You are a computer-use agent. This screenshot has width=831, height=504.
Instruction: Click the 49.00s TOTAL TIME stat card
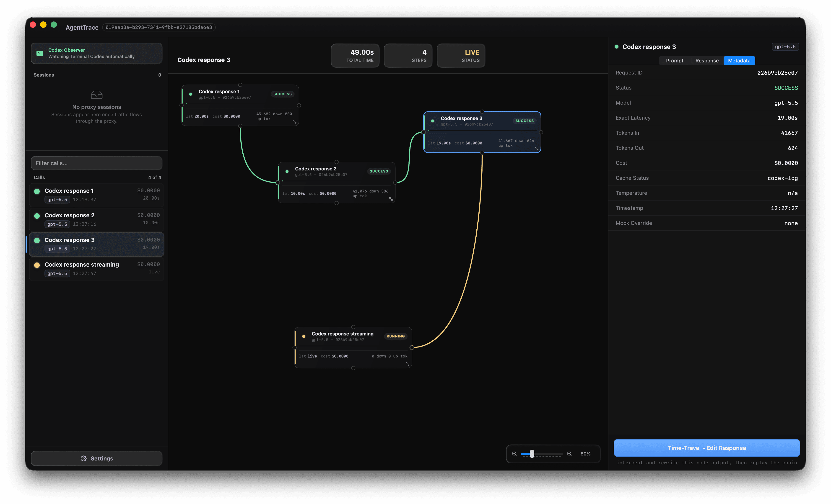[x=355, y=56]
